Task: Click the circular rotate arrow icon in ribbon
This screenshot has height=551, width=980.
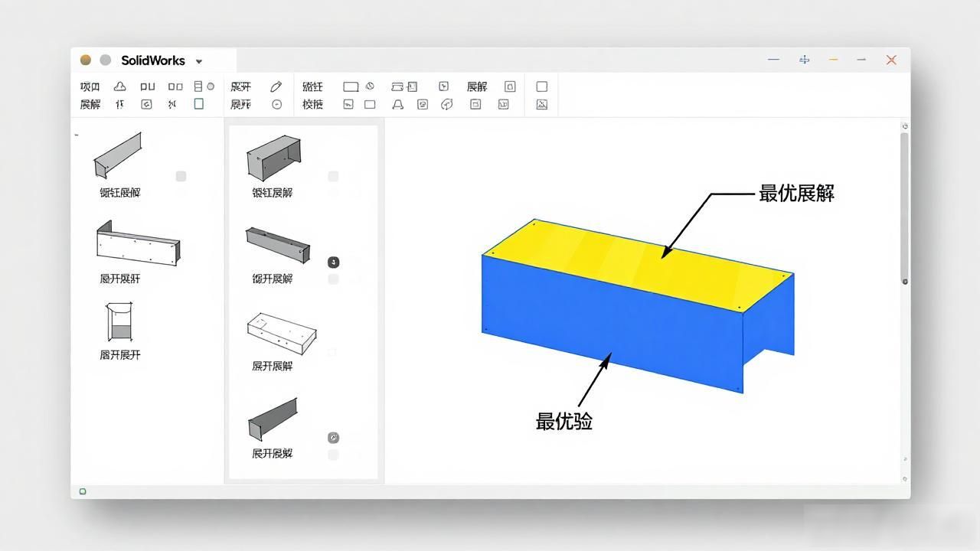Action: click(446, 104)
